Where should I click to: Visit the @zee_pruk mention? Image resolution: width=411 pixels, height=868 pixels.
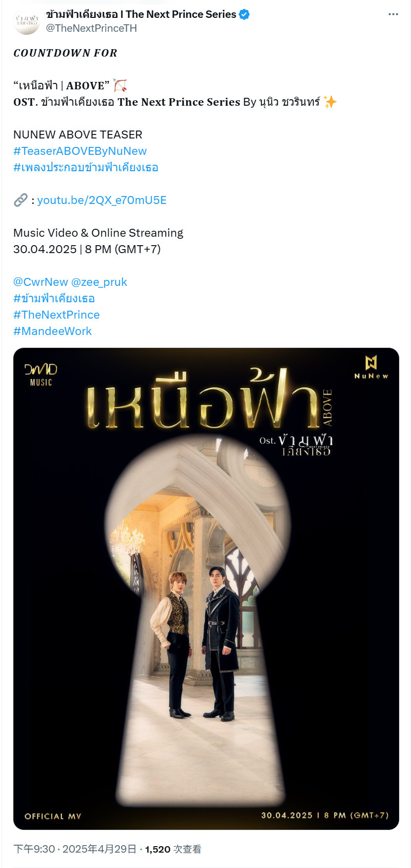coord(99,282)
